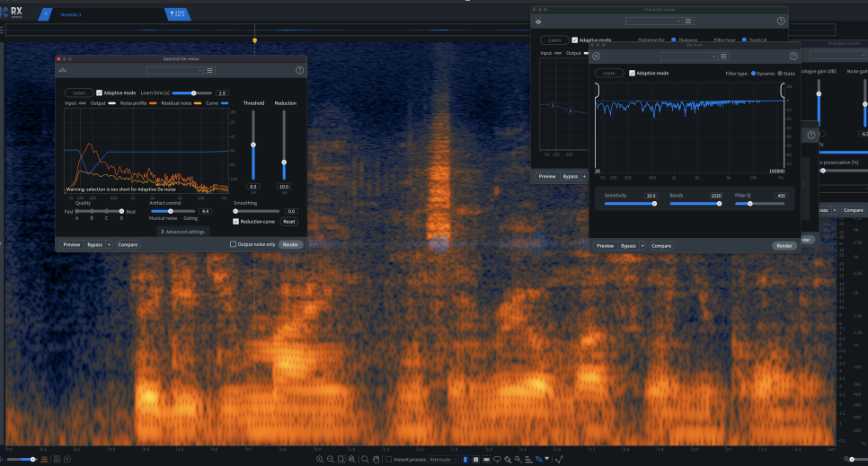The height and width of the screenshot is (466, 868).
Task: Click Render in De-hum window
Action: 784,246
